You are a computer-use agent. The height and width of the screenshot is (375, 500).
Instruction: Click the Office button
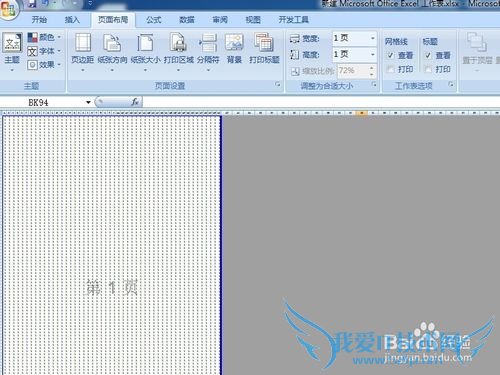click(9, 10)
